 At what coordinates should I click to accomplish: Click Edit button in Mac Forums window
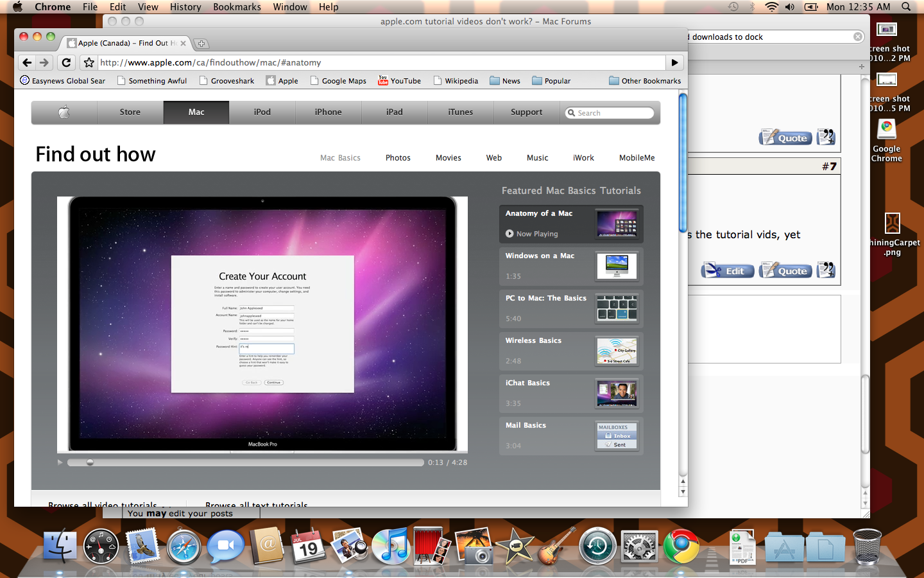[727, 270]
